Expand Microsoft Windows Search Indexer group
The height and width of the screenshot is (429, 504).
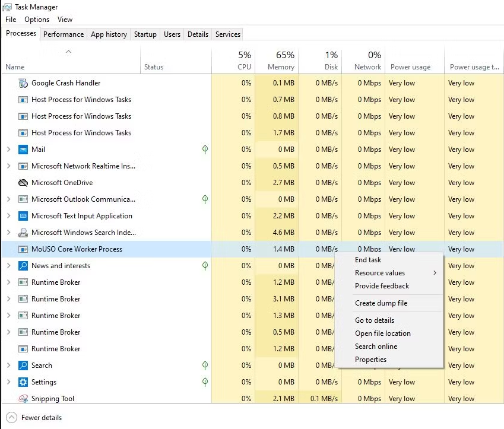[x=9, y=233]
